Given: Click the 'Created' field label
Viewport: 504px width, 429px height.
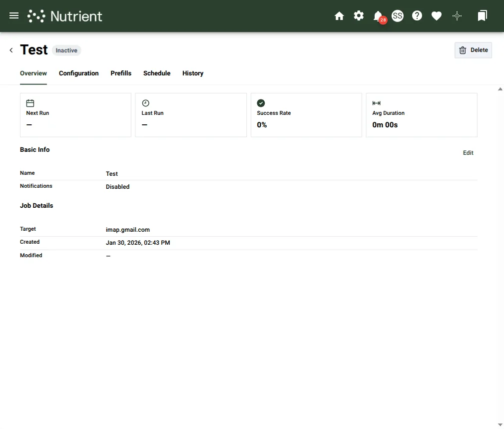Looking at the screenshot, I should [x=29, y=242].
